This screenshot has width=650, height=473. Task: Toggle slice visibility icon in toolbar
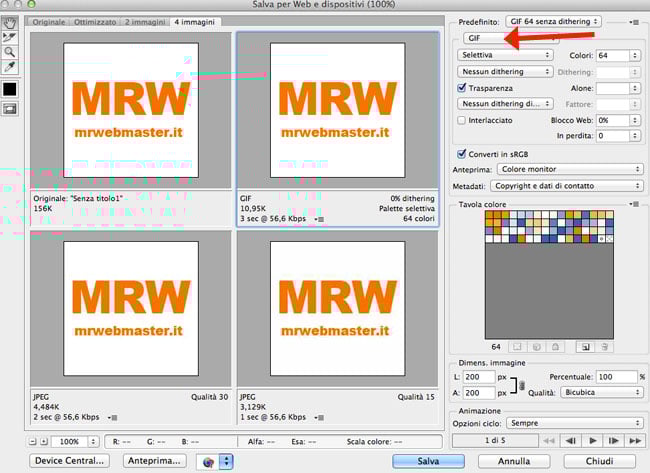[10, 109]
